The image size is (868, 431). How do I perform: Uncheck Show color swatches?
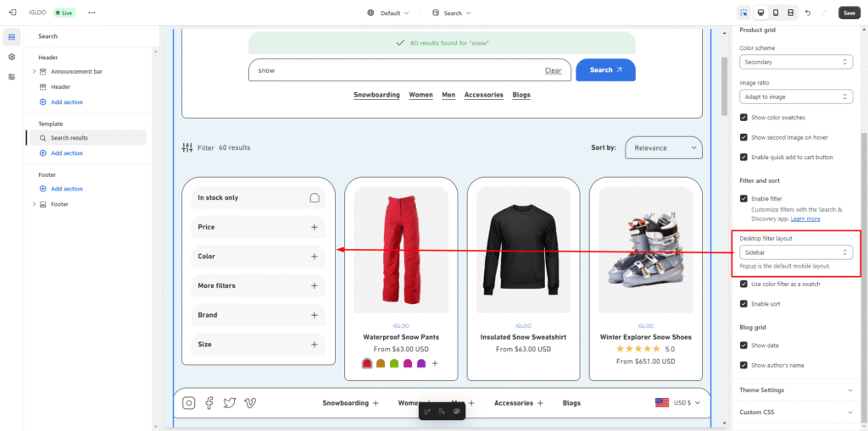(743, 118)
